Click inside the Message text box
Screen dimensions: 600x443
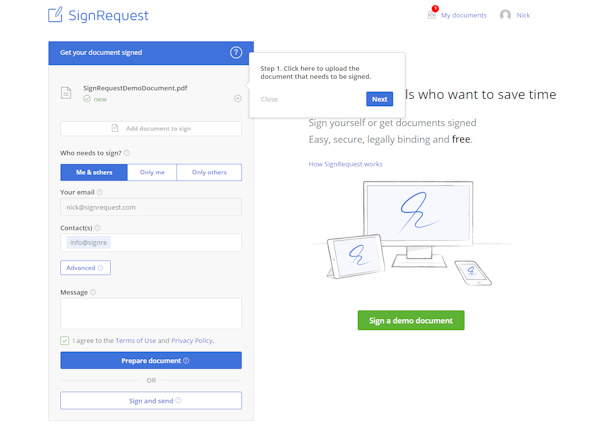click(151, 313)
